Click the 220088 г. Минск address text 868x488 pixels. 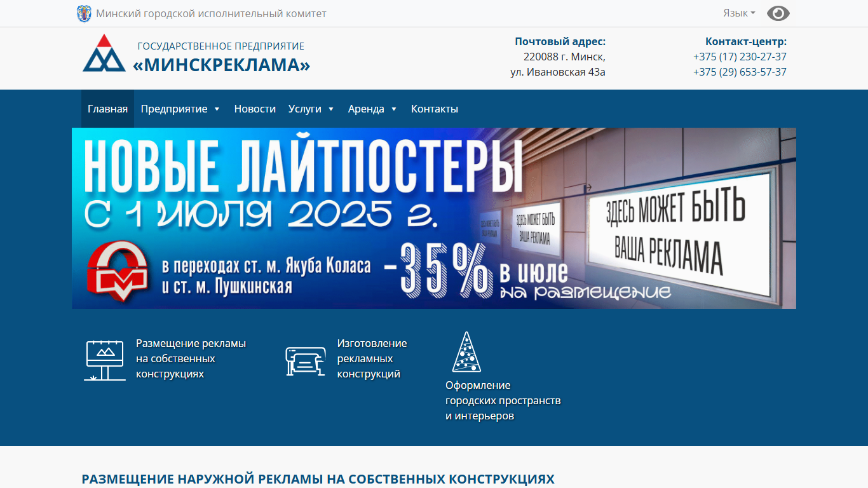click(x=564, y=57)
